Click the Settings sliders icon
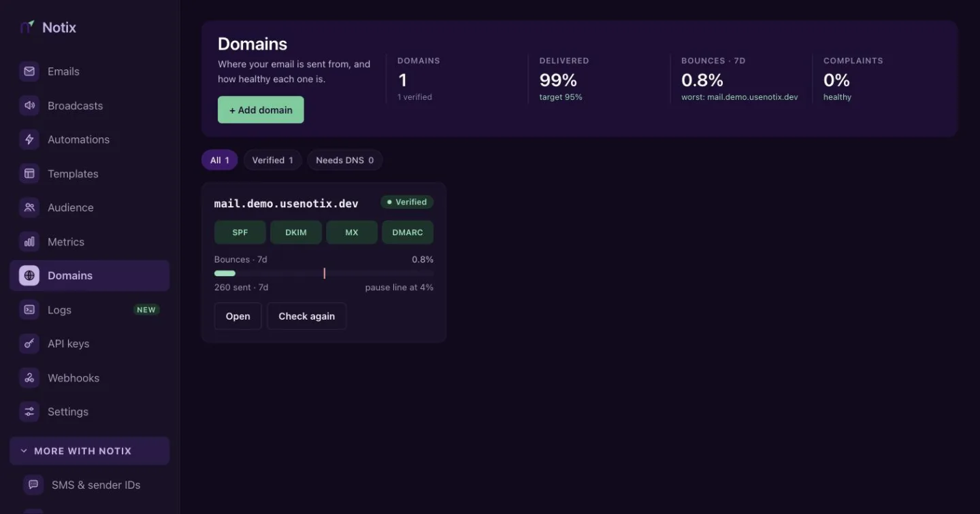 pyautogui.click(x=29, y=411)
